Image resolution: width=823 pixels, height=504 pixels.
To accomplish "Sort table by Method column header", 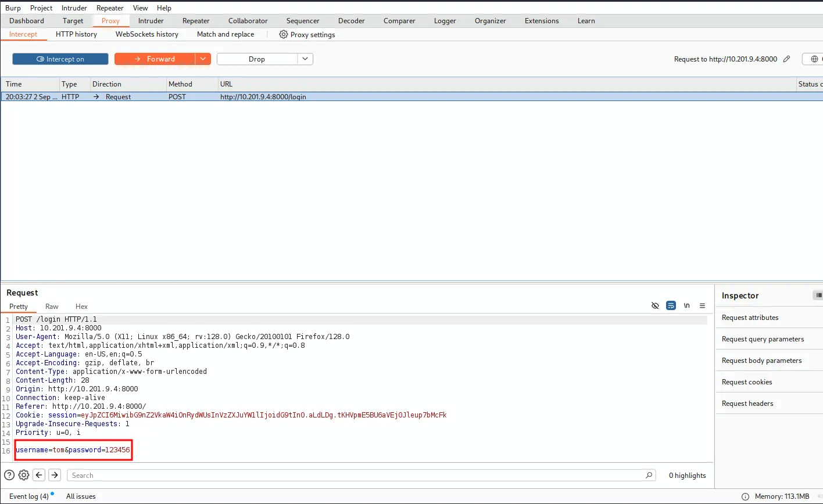I will point(191,84).
